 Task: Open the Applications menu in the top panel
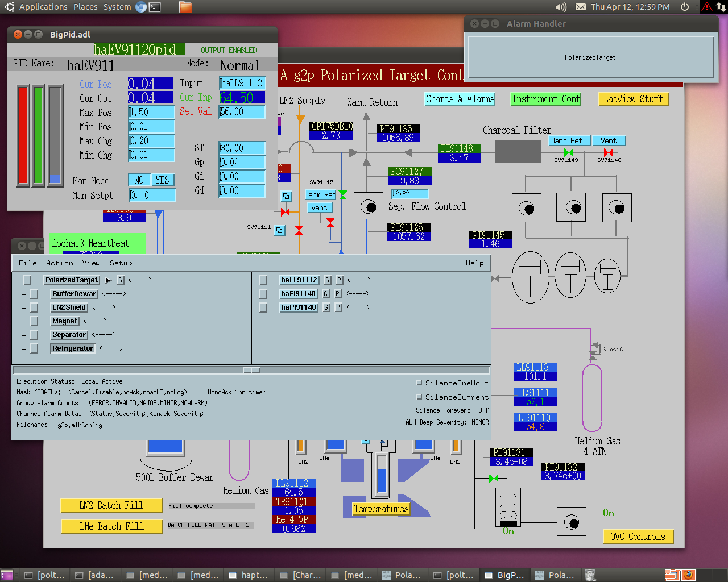point(43,7)
